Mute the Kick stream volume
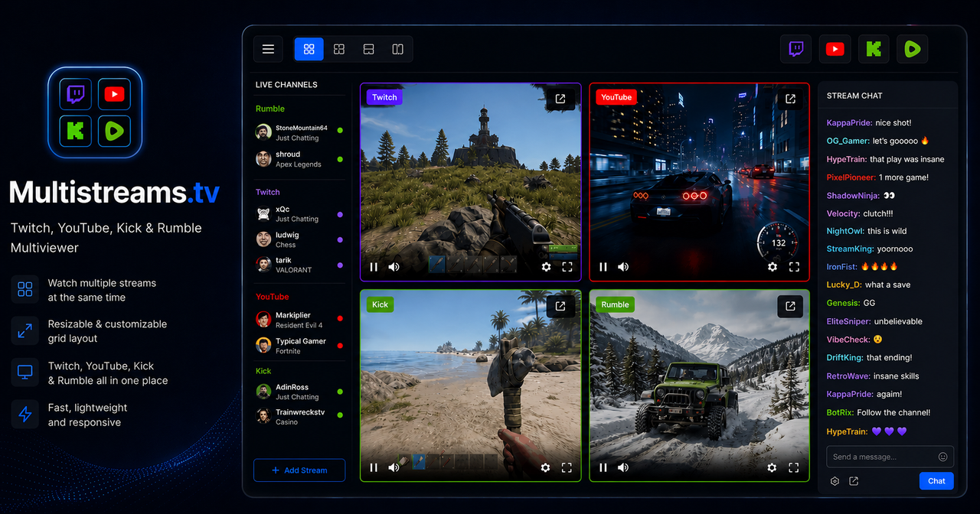 394,467
